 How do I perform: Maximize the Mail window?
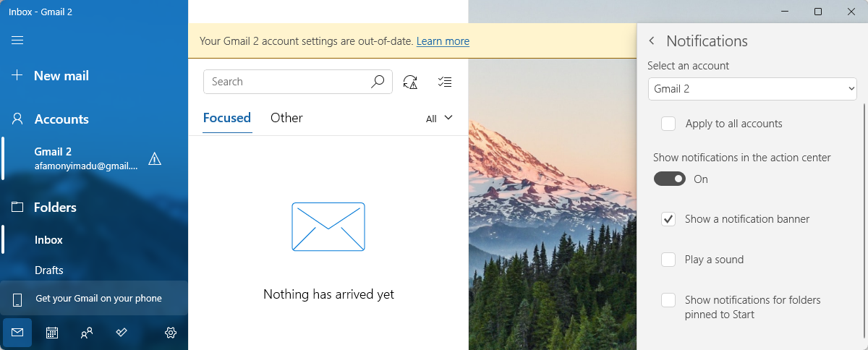coord(818,12)
